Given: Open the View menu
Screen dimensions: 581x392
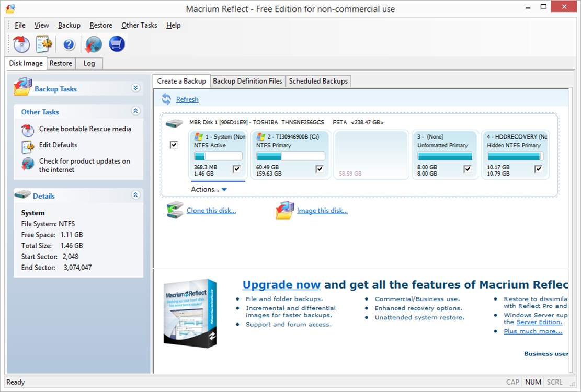Looking at the screenshot, I should pyautogui.click(x=41, y=25).
